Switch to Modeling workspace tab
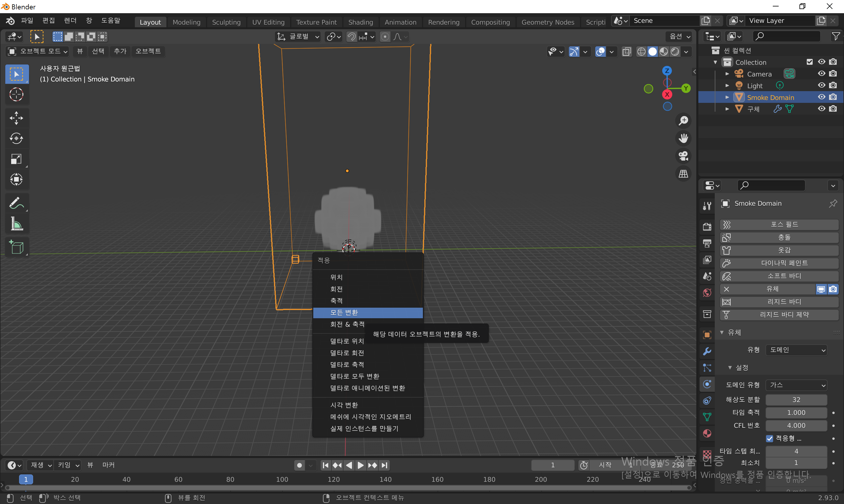Image resolution: width=844 pixels, height=504 pixels. click(186, 22)
